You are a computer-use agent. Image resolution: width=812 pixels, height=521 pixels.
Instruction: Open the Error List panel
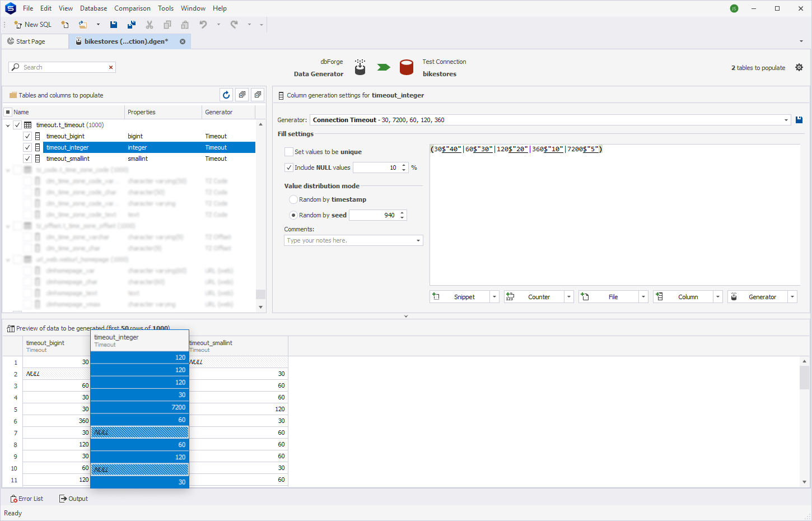pos(27,499)
